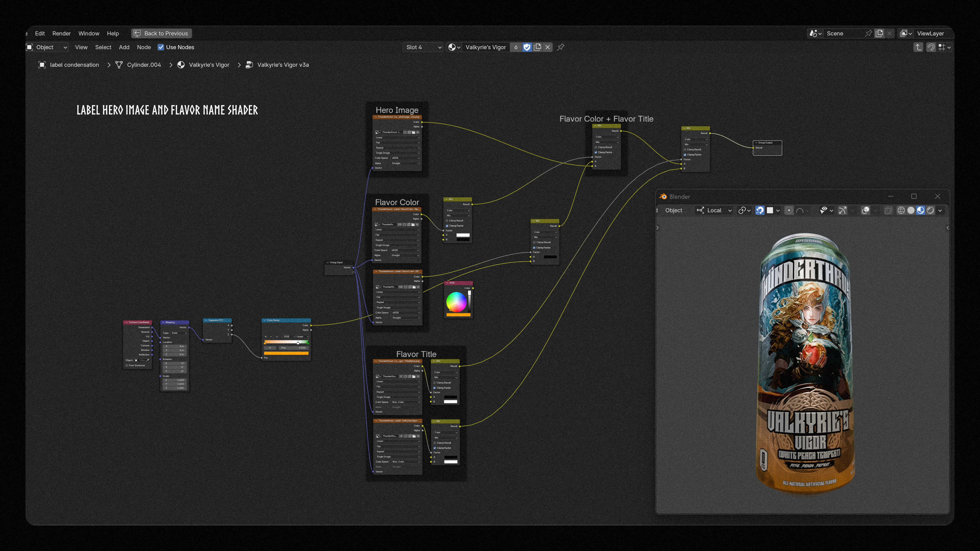Click the Back to Previous button
This screenshot has width=980, height=551.
(x=161, y=33)
